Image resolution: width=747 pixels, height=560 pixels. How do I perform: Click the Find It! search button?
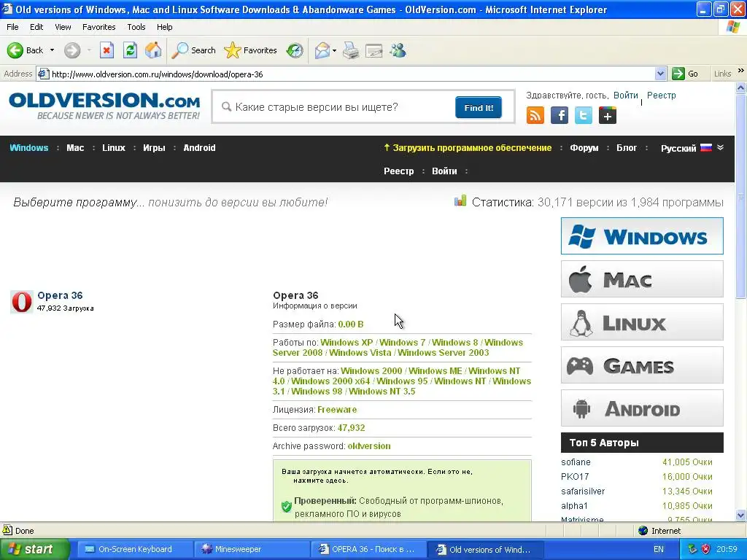coord(479,108)
